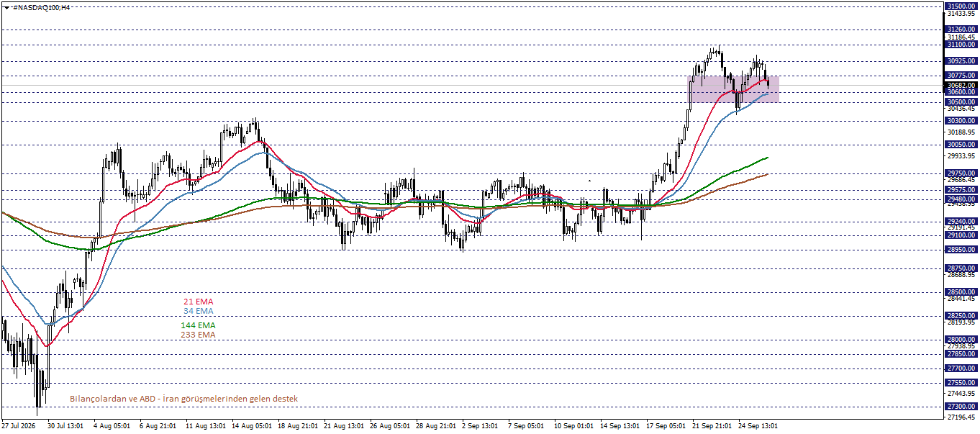Click the 11 Aug 13:01 time label
This screenshot has width=980, height=434.
pos(205,426)
